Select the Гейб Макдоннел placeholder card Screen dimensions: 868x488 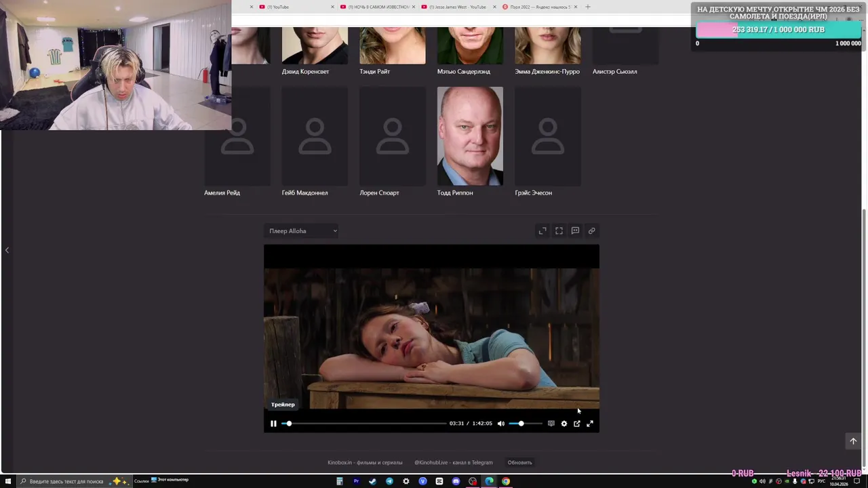(x=315, y=142)
